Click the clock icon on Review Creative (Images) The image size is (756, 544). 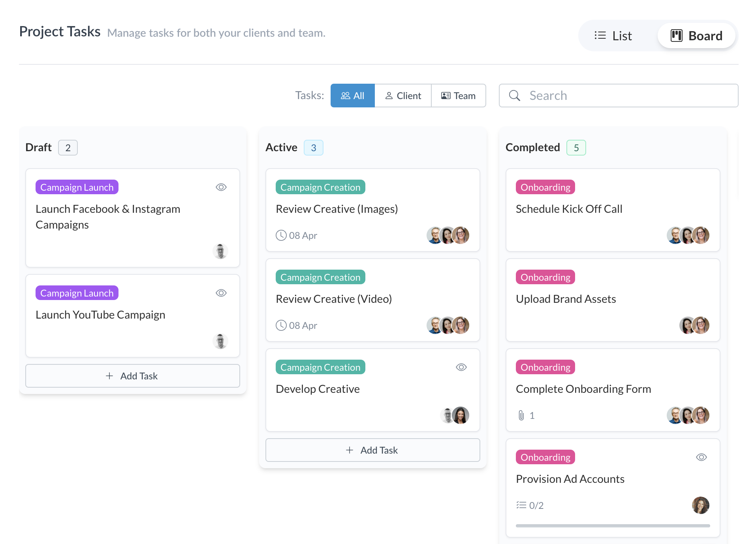[x=281, y=235]
